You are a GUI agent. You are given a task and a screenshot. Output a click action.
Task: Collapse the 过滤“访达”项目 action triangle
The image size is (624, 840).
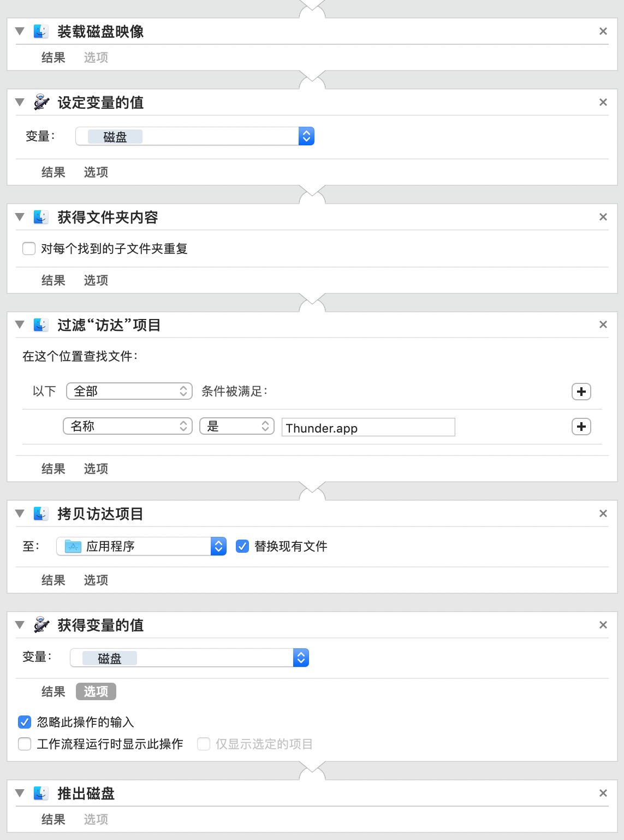pyautogui.click(x=20, y=324)
